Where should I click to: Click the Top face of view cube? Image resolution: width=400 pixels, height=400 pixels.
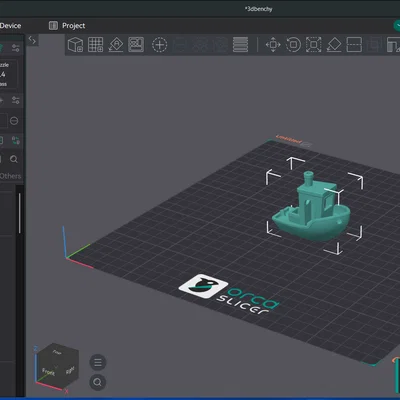(x=57, y=352)
